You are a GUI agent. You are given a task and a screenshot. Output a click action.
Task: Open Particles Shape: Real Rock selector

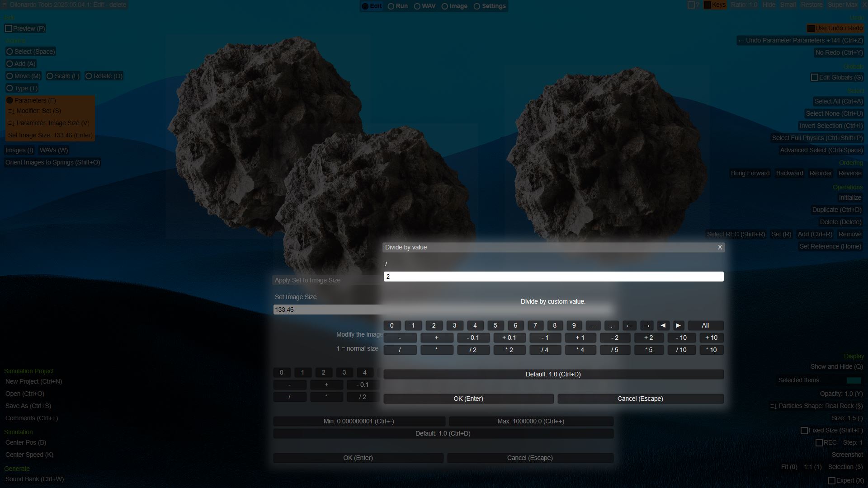pyautogui.click(x=816, y=406)
